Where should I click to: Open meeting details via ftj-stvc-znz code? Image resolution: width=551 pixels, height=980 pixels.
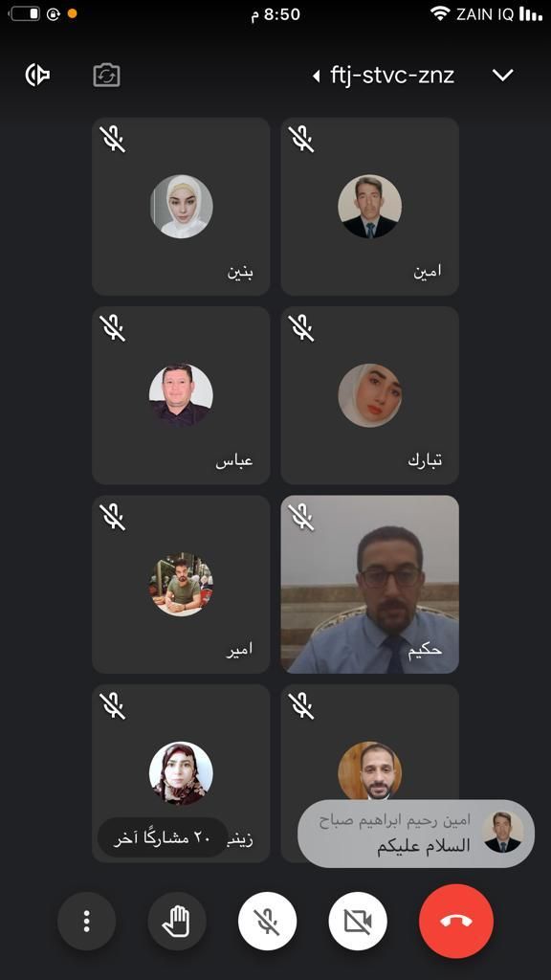click(x=392, y=76)
